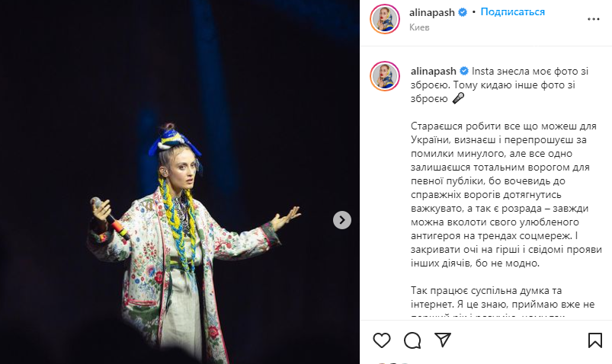Open alinapash profile from the header username
This screenshot has width=612, height=364.
tap(431, 12)
